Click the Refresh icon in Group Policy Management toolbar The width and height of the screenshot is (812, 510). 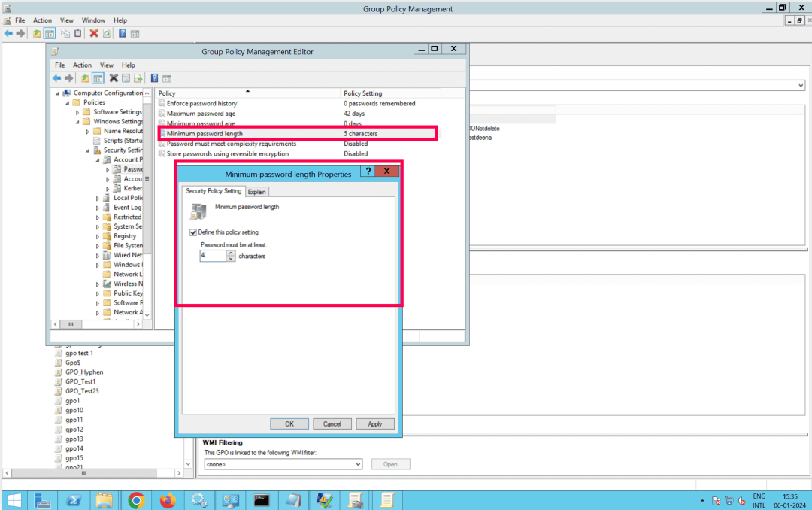pos(107,33)
